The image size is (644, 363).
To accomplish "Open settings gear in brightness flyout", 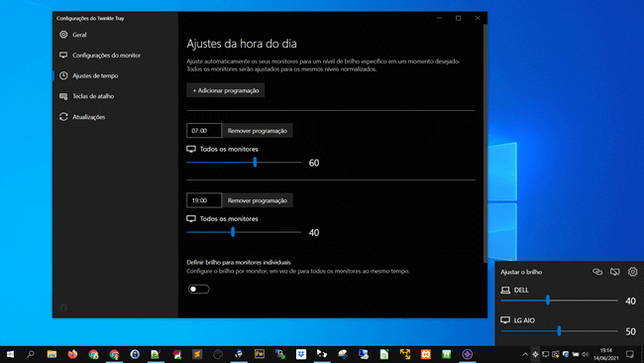I will tap(632, 272).
